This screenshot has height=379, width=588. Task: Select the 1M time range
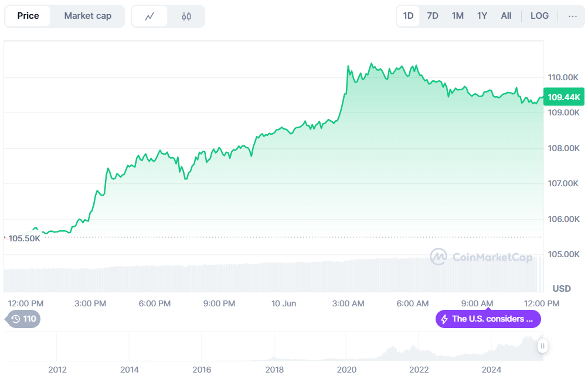point(458,16)
